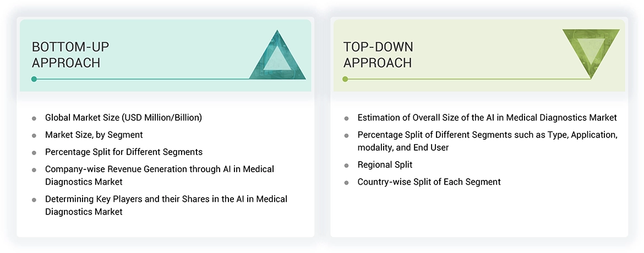Click the Regional Split text
Screen dimensions: 644x253
tap(385, 164)
